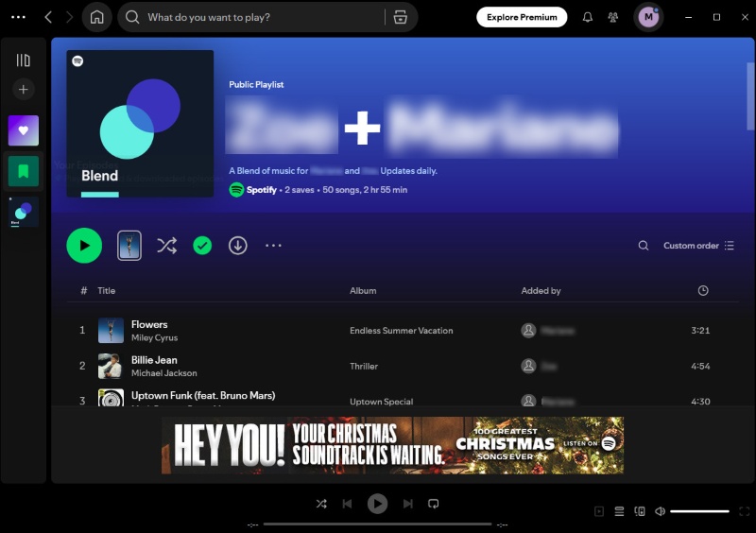This screenshot has height=533, width=756.
Task: Click the Blend playlist cover art
Action: pyautogui.click(x=140, y=124)
